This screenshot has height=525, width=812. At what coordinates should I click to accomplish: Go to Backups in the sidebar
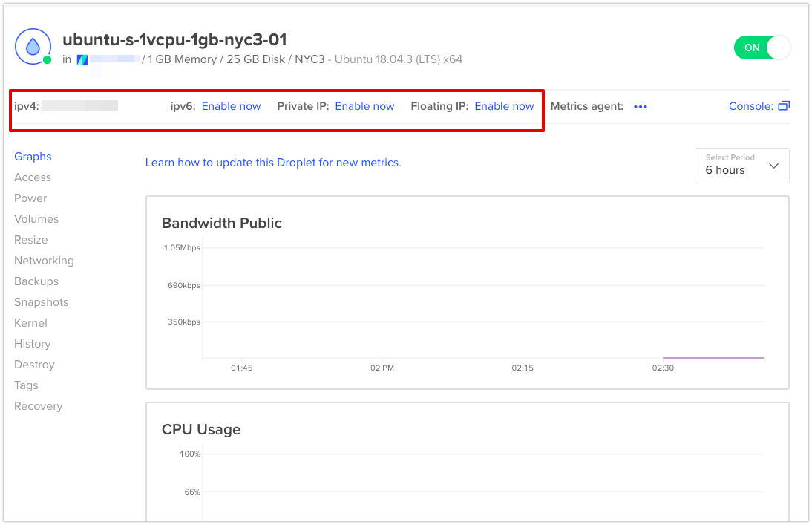coord(36,281)
